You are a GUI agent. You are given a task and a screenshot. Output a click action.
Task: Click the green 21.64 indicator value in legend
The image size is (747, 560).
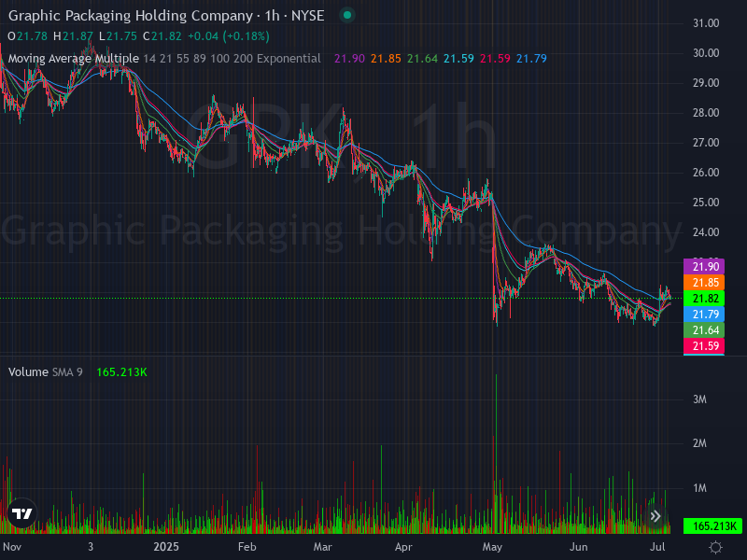422,59
